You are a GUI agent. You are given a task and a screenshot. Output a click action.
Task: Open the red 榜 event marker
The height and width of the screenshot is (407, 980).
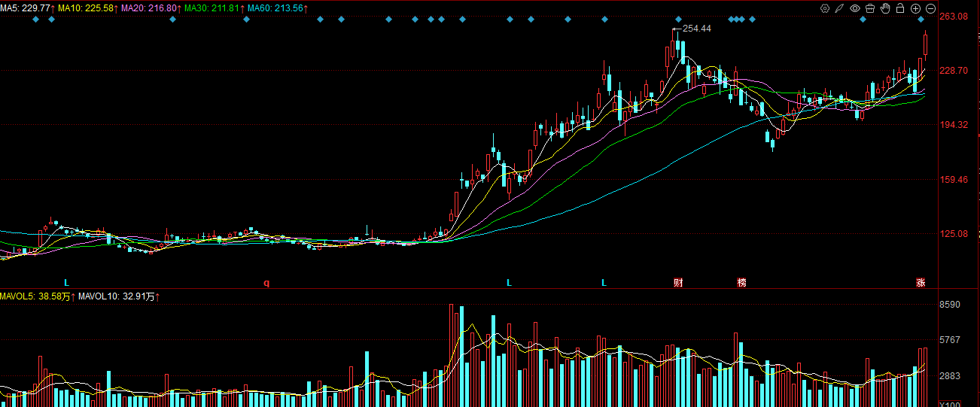click(742, 283)
